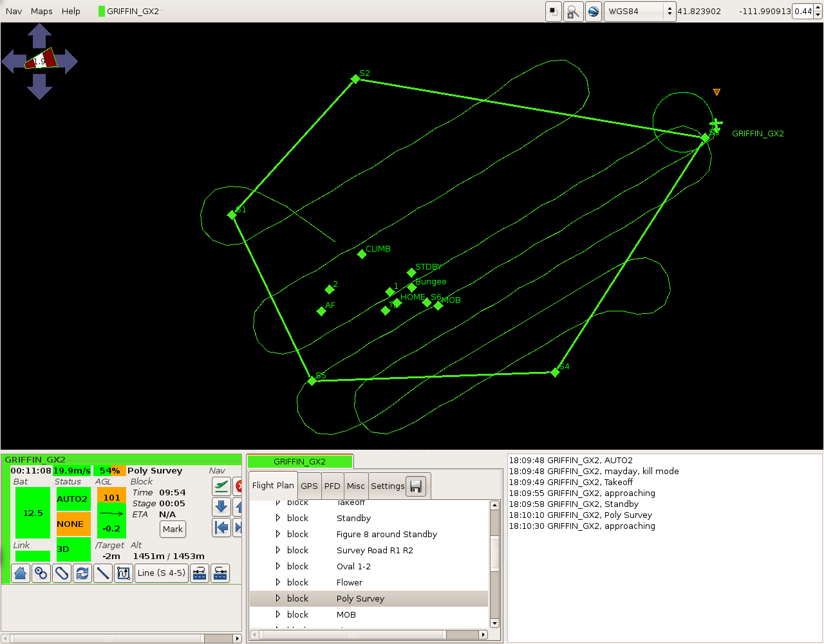The image size is (824, 644).
Task: Click the Line (S 4-5) button
Action: [162, 573]
